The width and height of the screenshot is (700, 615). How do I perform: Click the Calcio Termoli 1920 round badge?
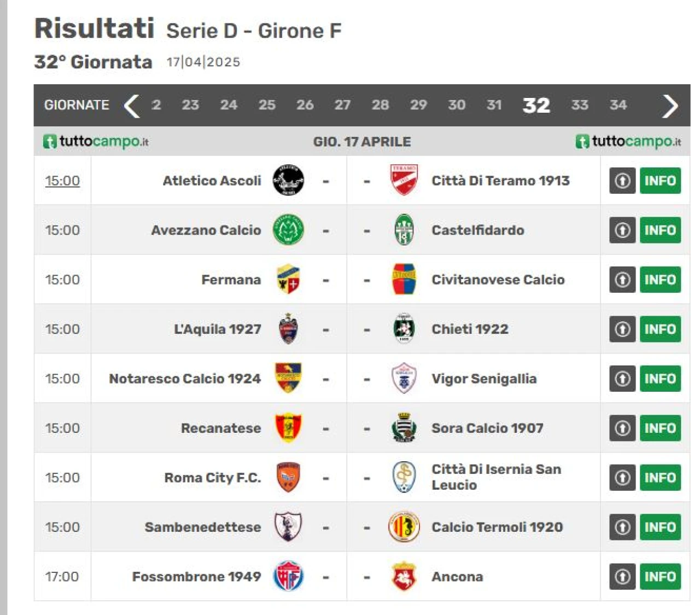[x=404, y=527]
